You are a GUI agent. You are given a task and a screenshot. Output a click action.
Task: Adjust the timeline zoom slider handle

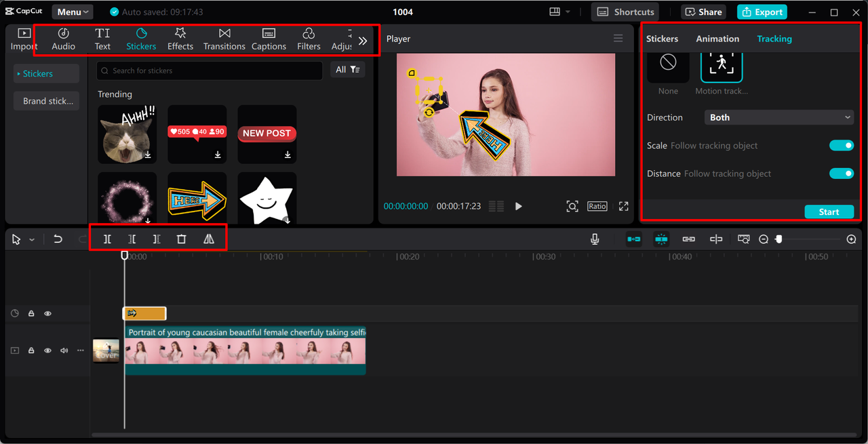coord(779,239)
